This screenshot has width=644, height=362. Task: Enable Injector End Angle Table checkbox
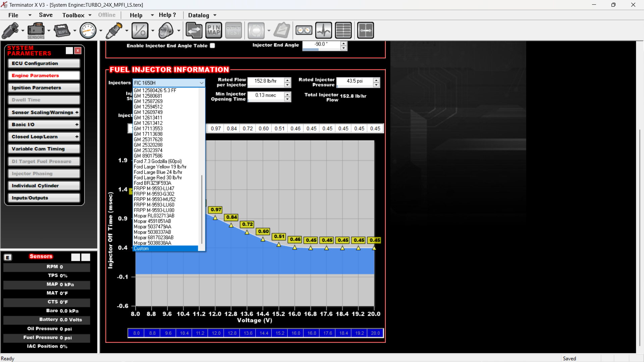click(212, 46)
